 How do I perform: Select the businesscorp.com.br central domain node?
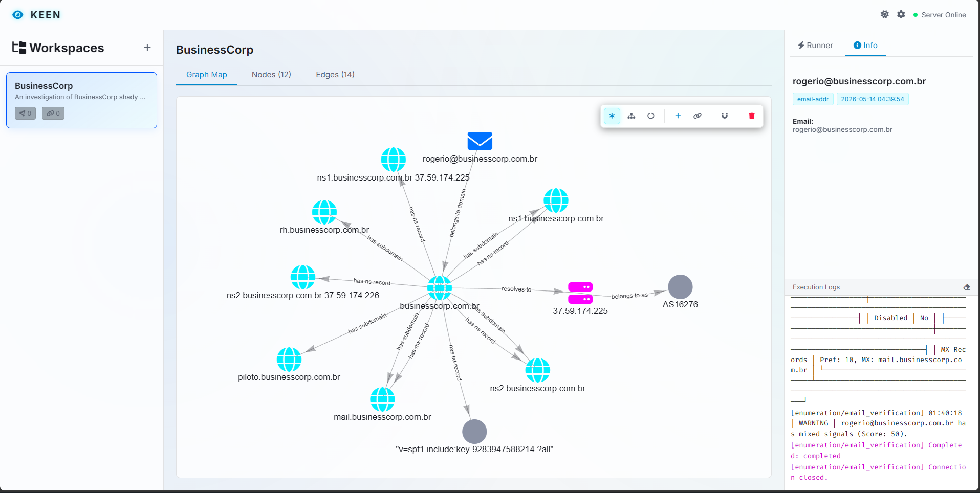pos(440,288)
